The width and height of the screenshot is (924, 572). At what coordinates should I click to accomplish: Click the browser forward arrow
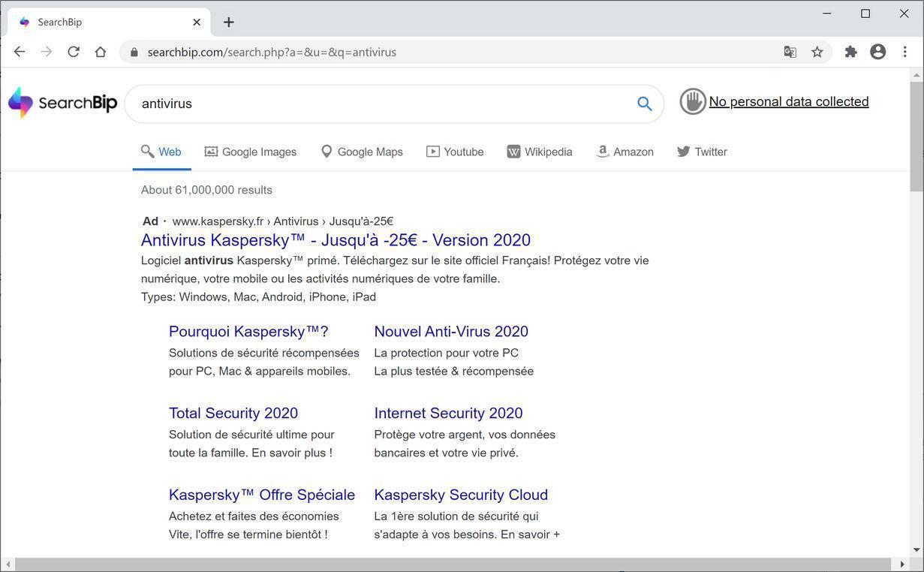(x=47, y=52)
